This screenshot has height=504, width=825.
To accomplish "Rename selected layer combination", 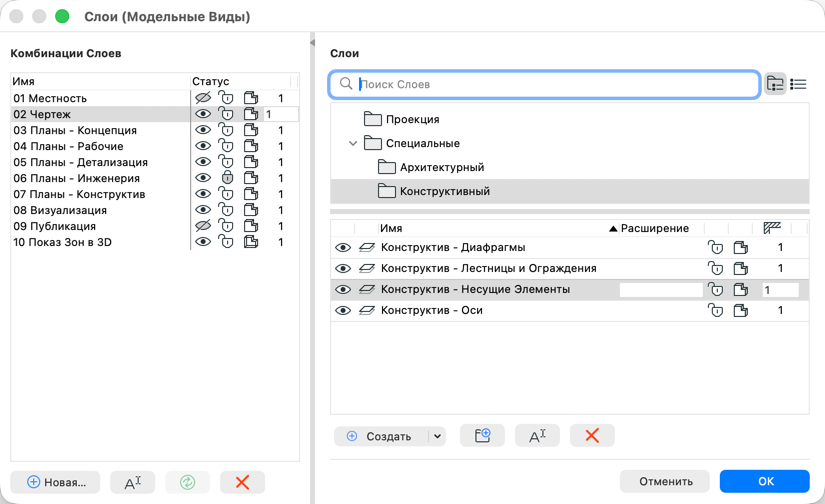I will coord(133,482).
